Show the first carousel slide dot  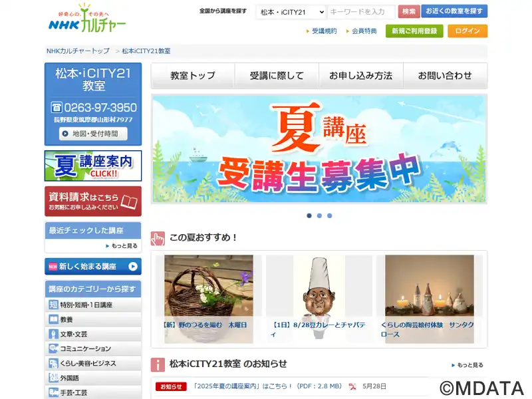(x=309, y=215)
